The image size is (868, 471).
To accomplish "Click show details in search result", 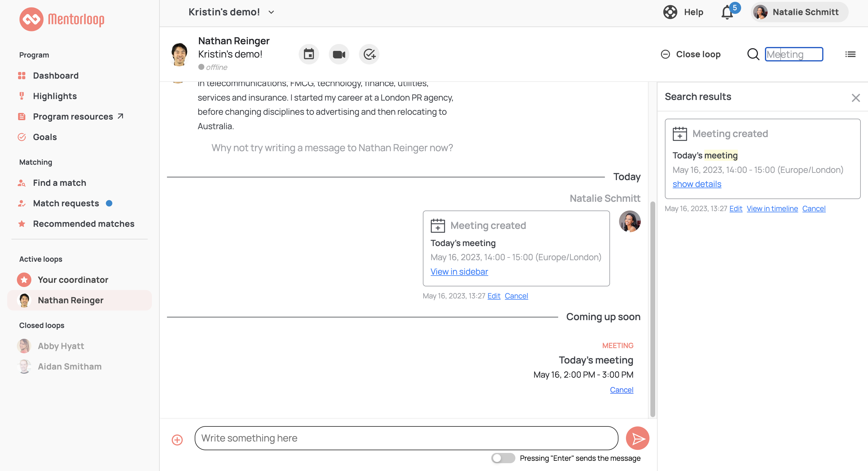I will point(697,184).
